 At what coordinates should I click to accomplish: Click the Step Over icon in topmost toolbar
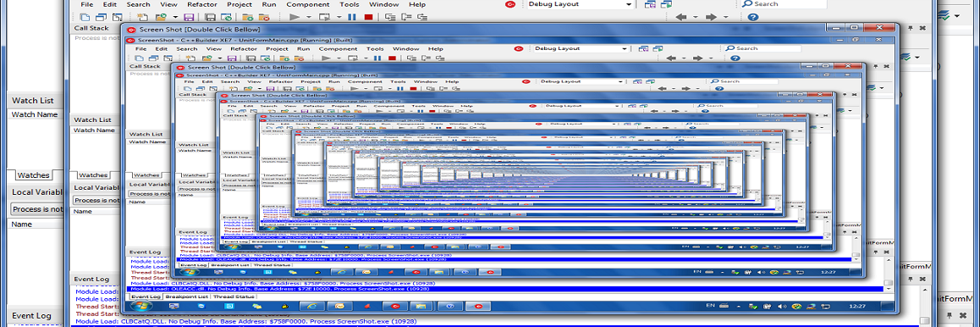click(407, 18)
